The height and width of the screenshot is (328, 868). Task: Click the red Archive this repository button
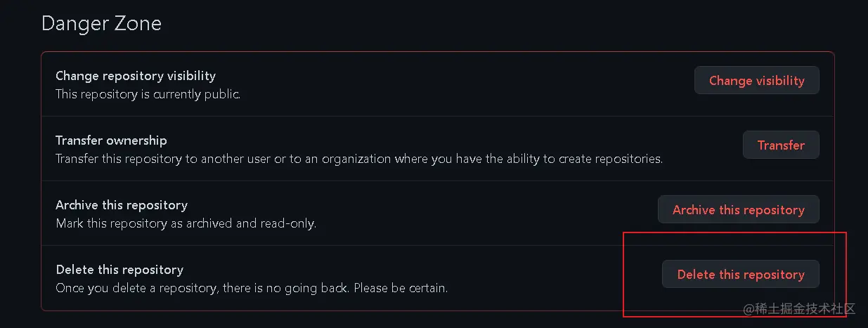coord(738,210)
